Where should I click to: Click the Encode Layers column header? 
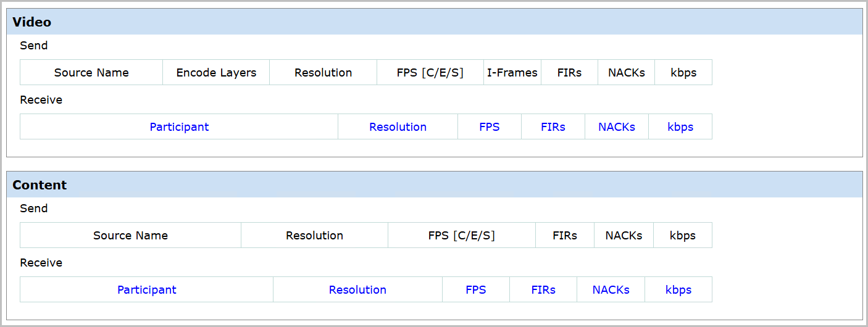tap(216, 73)
